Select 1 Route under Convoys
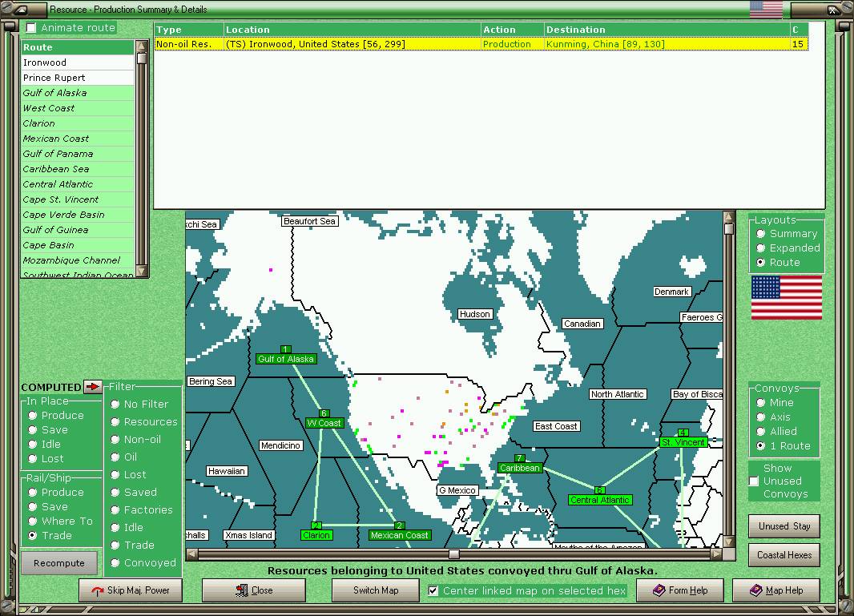Screen dimensions: 854x616 pyautogui.click(x=761, y=445)
